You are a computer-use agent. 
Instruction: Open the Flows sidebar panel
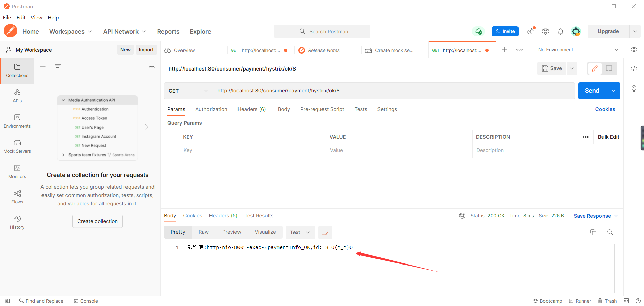click(17, 197)
